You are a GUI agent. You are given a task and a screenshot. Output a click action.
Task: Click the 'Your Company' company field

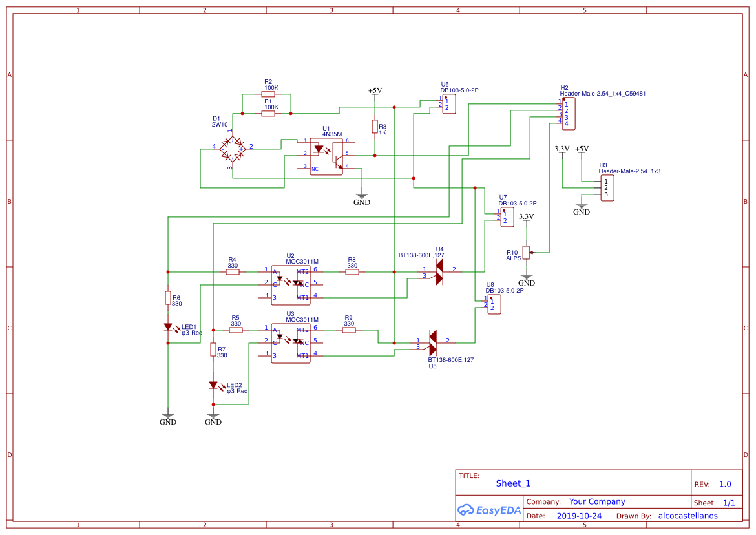click(x=597, y=502)
